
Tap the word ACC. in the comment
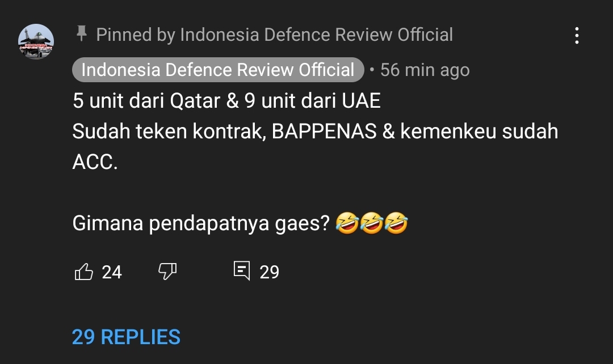95,162
